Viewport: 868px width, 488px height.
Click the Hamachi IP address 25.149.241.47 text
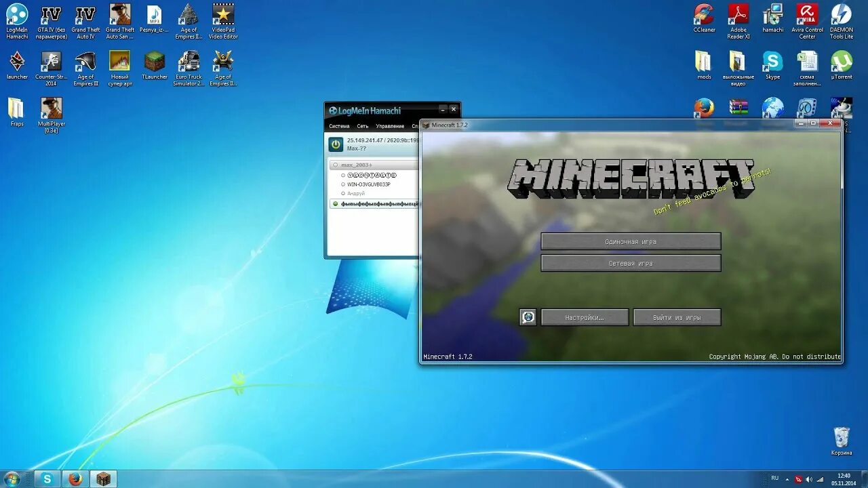tap(365, 140)
